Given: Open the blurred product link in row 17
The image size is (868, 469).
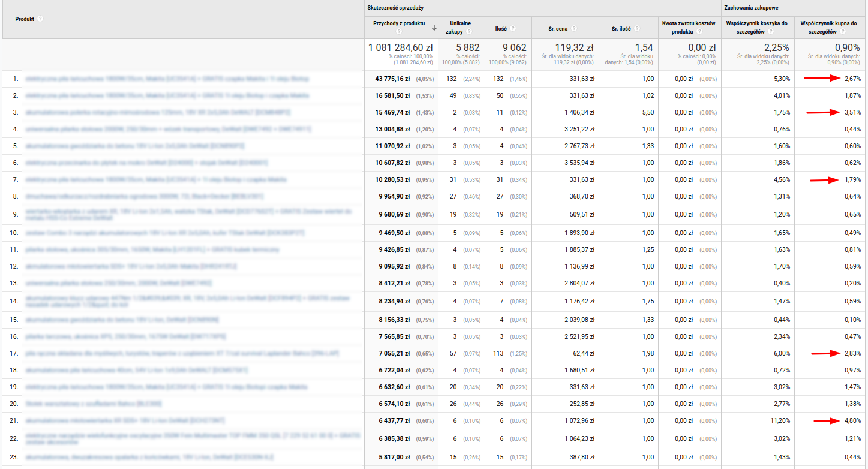Looking at the screenshot, I should coord(182,354).
